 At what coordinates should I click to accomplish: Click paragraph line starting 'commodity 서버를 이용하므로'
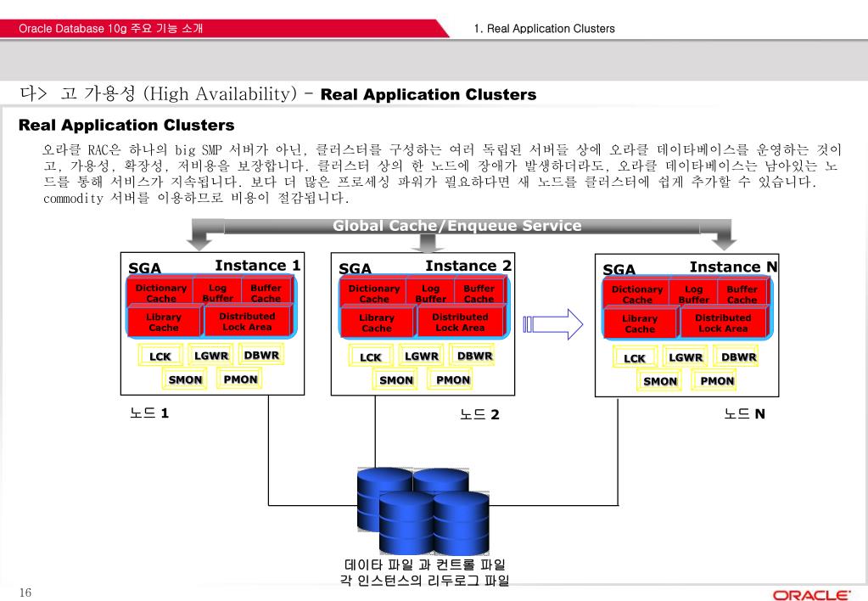tap(196, 198)
